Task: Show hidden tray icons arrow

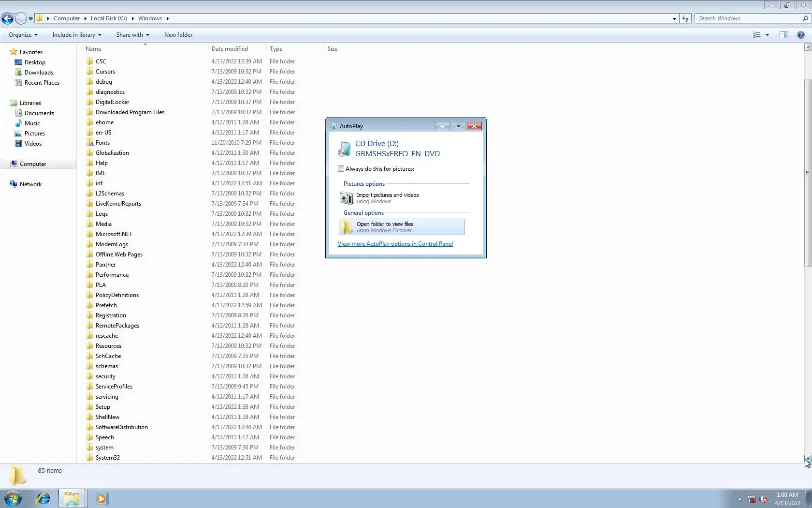Action: pos(739,499)
